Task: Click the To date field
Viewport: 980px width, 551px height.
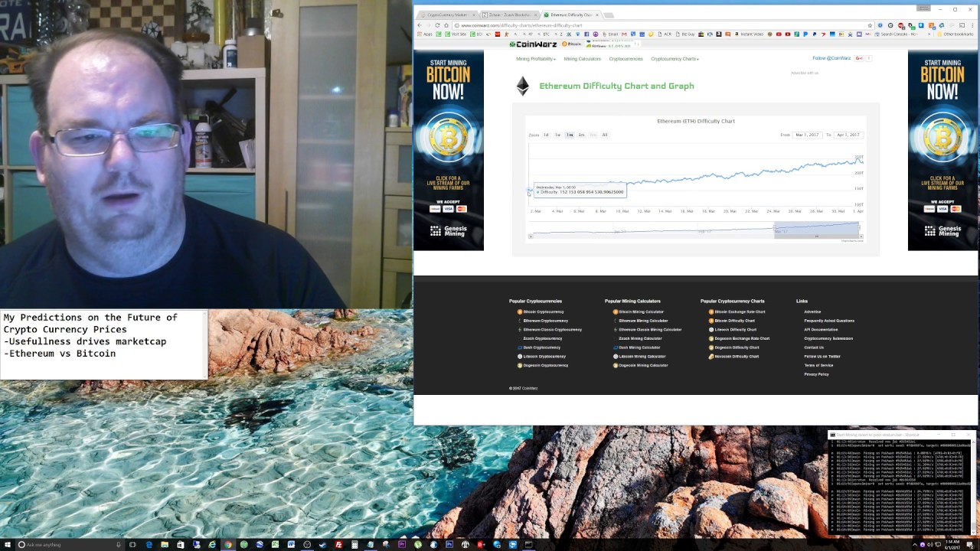Action: click(x=848, y=135)
